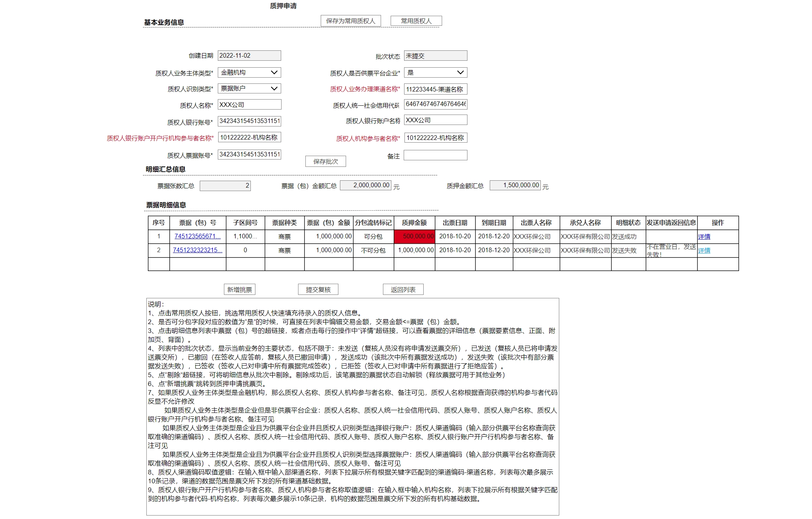Click the 新增挑票 button

click(x=239, y=289)
